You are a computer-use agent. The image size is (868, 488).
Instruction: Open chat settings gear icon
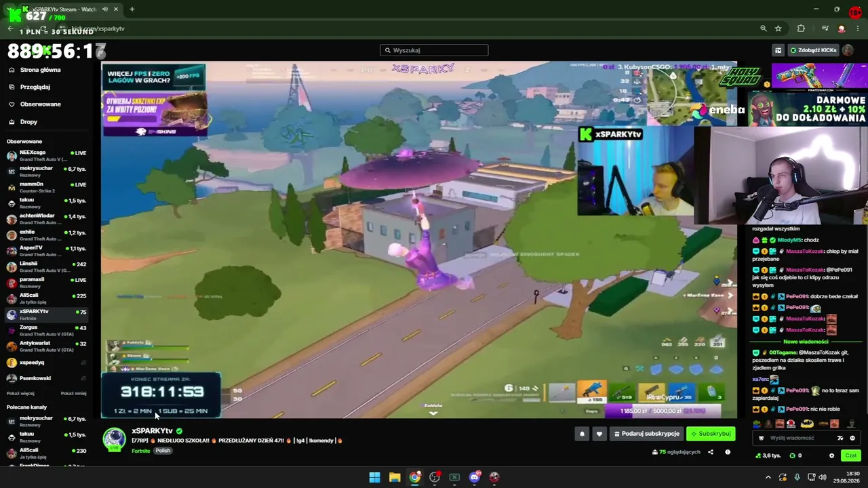click(831, 455)
